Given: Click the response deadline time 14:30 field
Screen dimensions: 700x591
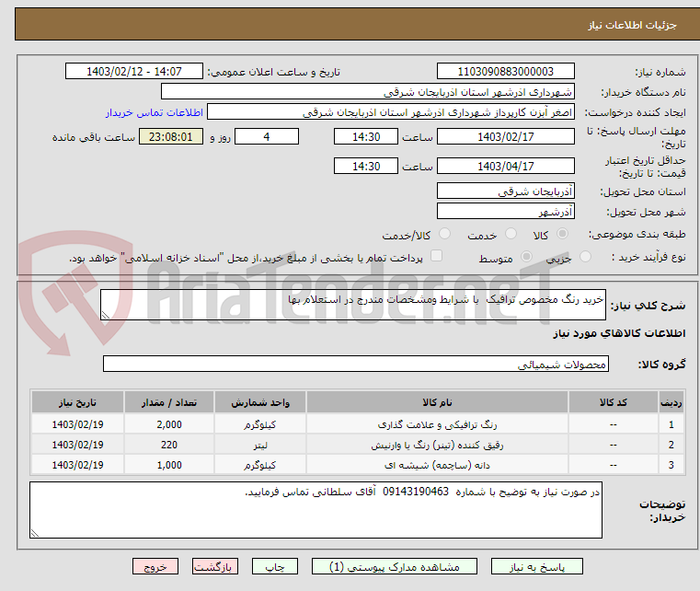Looking at the screenshot, I should click(x=365, y=136).
